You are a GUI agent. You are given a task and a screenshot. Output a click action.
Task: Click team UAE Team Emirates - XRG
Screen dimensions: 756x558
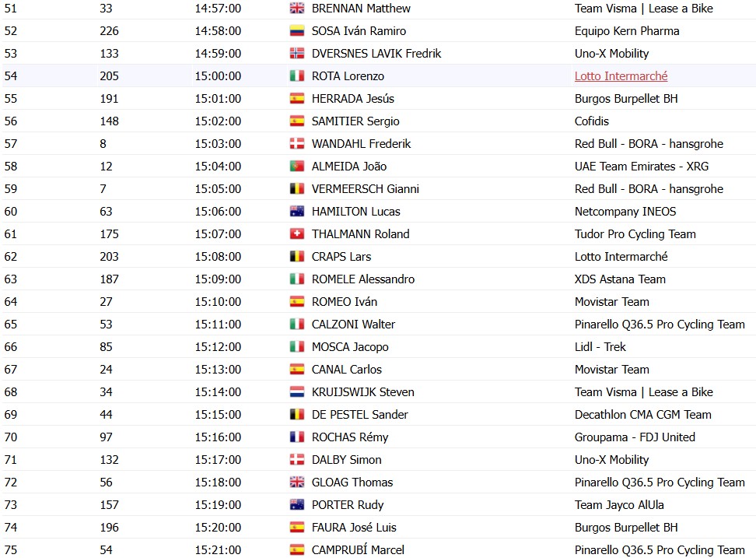pyautogui.click(x=642, y=167)
